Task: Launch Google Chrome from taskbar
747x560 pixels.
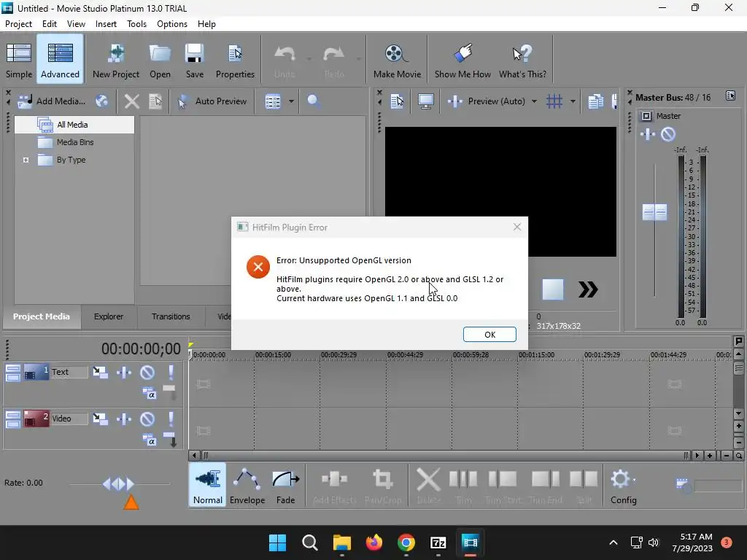Action: (x=406, y=542)
